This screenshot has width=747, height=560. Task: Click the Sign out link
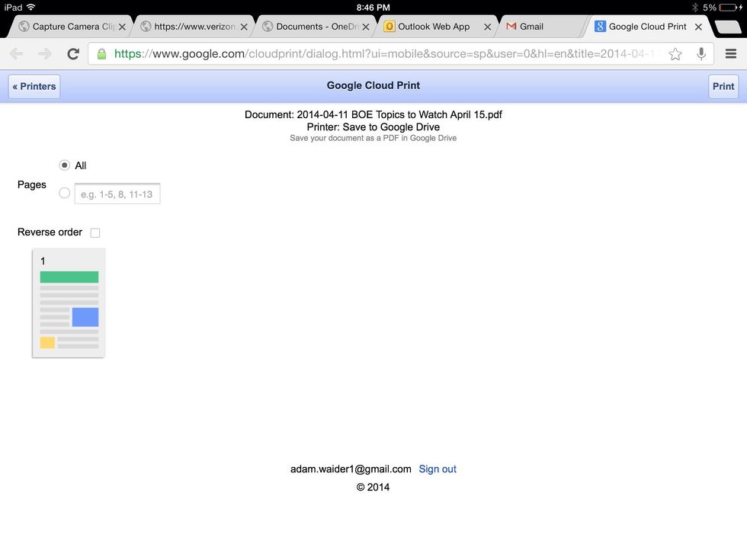[x=438, y=469]
